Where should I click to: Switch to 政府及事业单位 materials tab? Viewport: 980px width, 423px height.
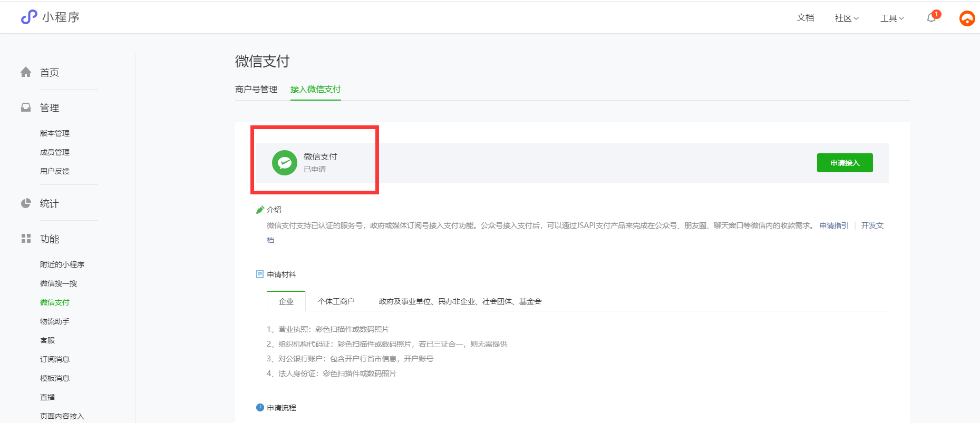coord(460,301)
